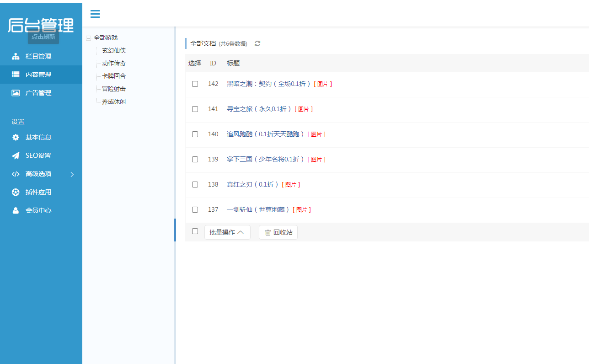Click [图片] tag on row 137

302,210
